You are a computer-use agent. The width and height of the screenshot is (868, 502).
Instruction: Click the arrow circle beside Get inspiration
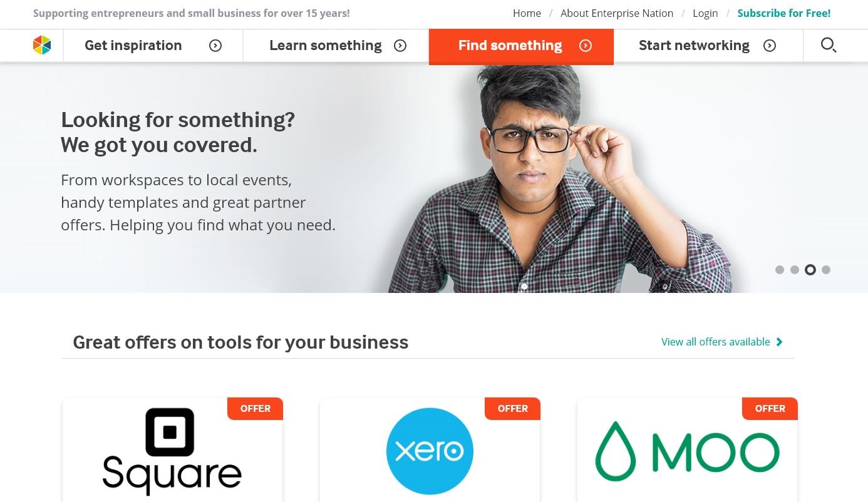pos(215,46)
